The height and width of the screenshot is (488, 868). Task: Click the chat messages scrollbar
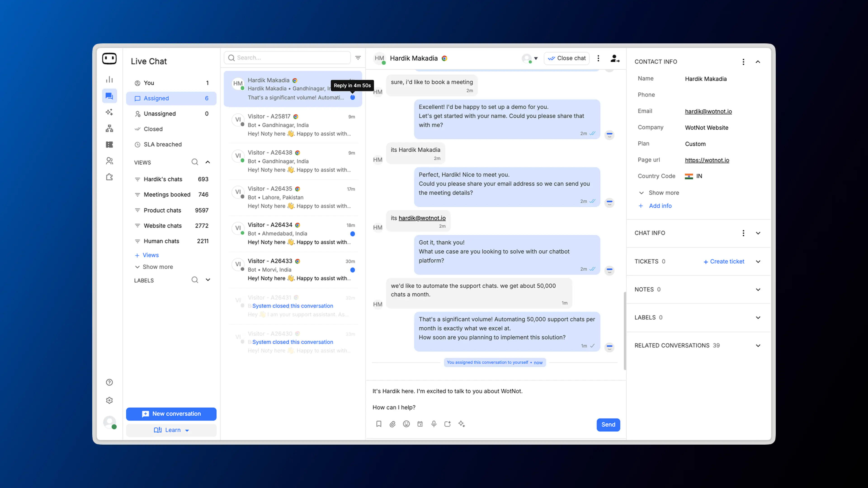tap(625, 331)
